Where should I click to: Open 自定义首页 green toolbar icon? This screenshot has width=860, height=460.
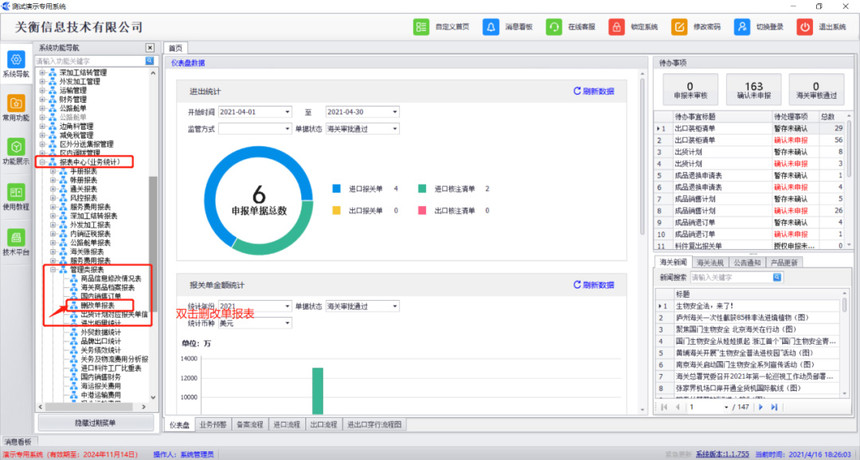(x=421, y=27)
